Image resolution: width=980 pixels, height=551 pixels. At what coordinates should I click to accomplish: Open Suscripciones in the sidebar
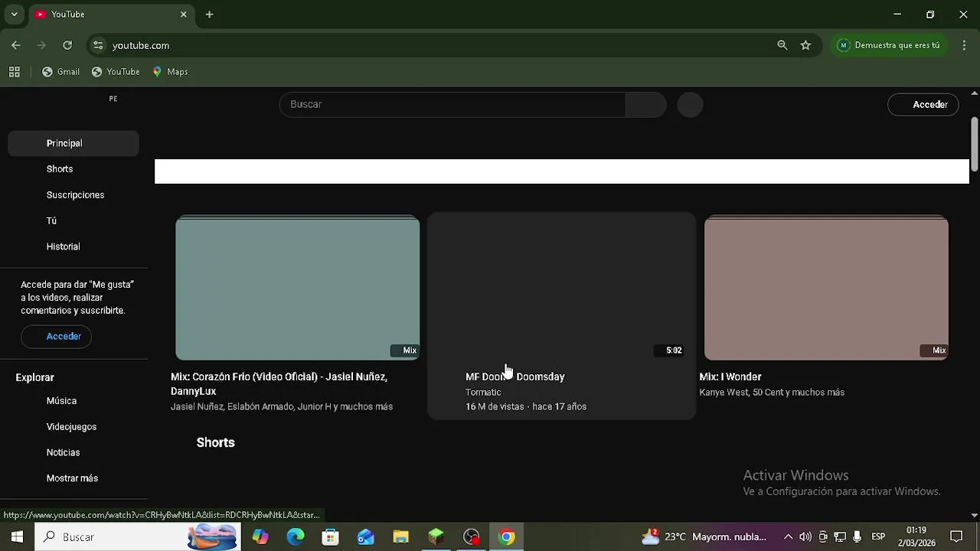(73, 195)
